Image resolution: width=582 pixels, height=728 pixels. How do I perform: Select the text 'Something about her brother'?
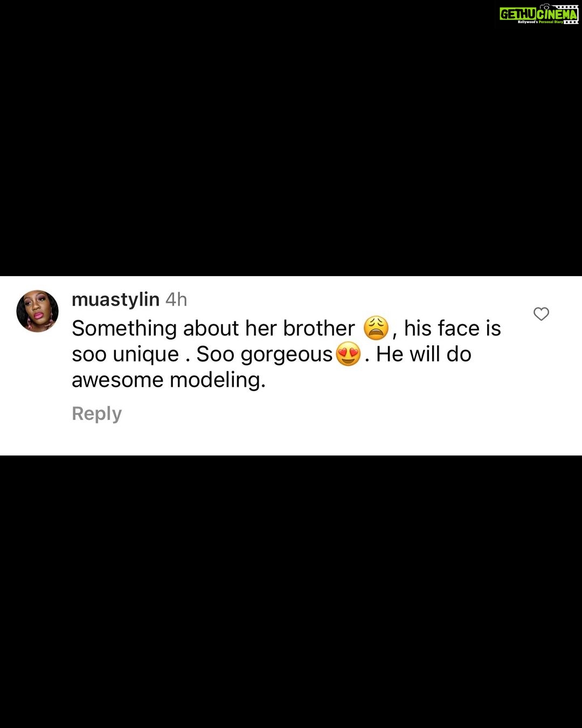(213, 328)
